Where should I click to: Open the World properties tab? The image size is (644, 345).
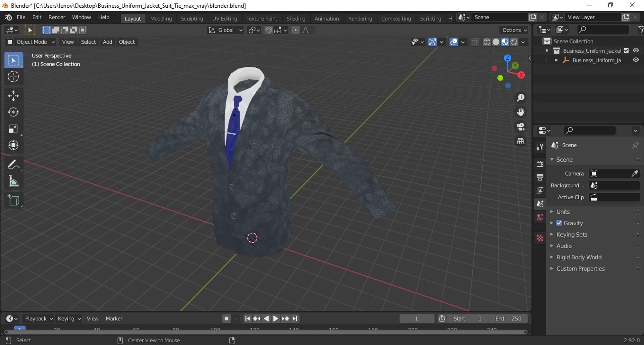point(540,217)
